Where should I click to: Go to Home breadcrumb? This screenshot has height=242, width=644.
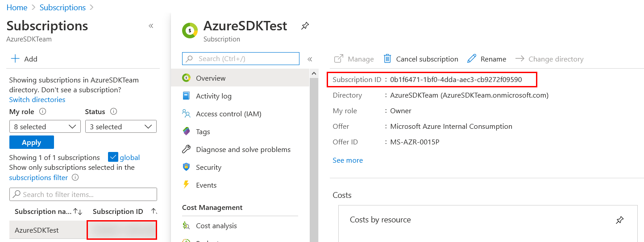tap(17, 8)
